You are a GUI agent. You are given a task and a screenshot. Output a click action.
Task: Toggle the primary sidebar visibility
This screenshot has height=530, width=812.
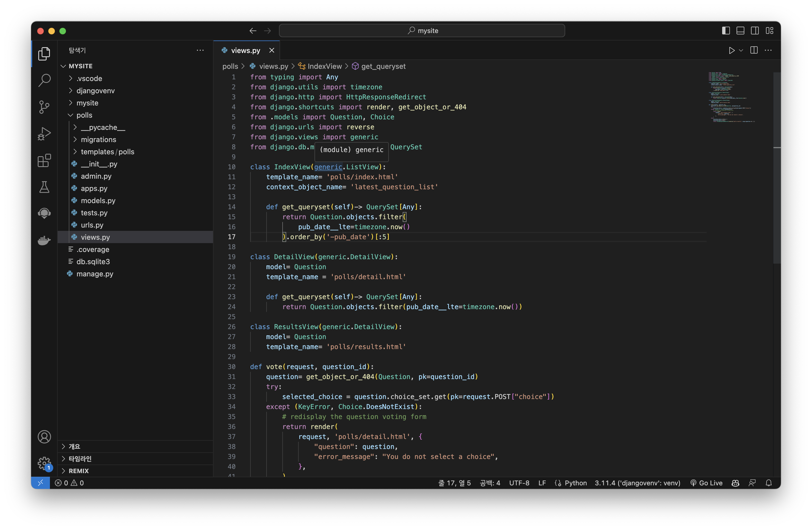pyautogui.click(x=726, y=31)
